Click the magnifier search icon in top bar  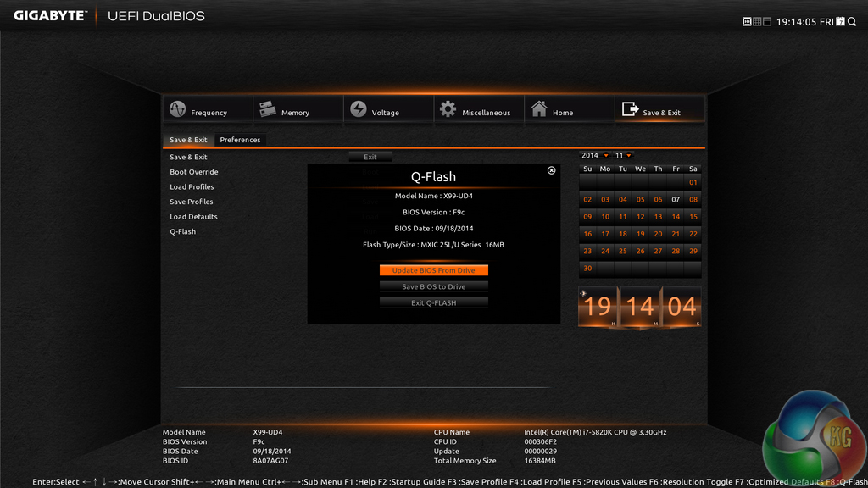pos(852,21)
